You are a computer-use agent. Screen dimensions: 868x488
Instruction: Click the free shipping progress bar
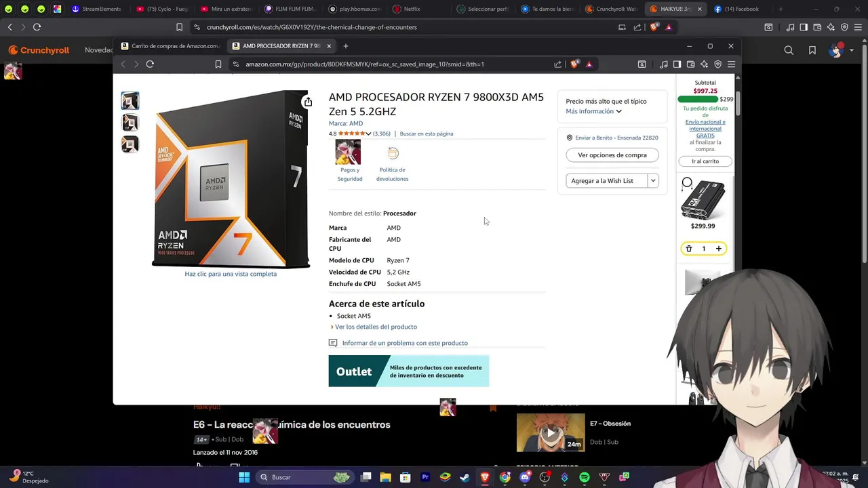(698, 100)
